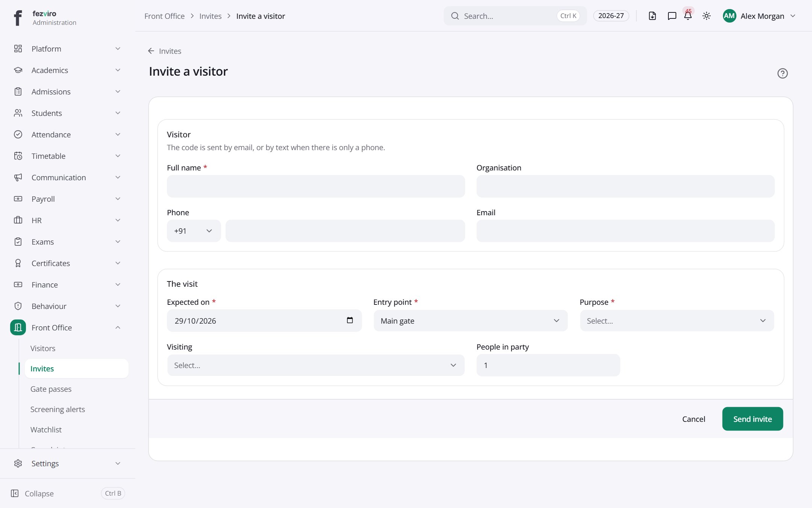Go to Front Office breadcrumb link
Screen dimensions: 812x508
164,16
